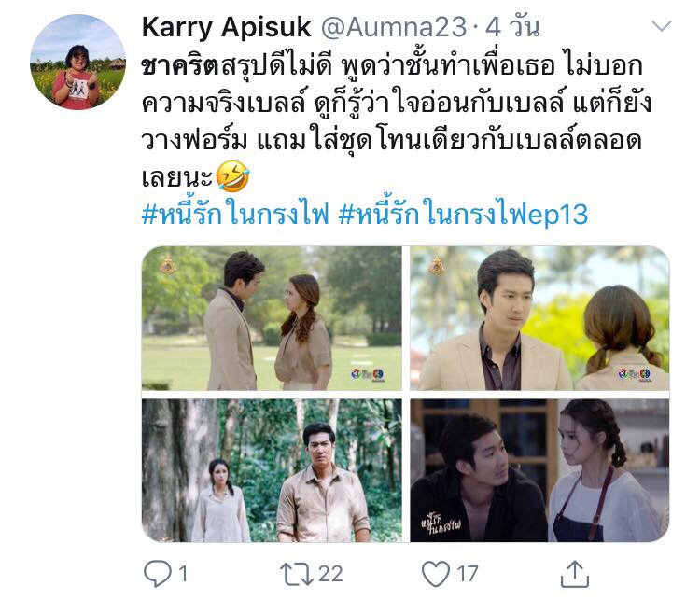This screenshot has width=700, height=600.
Task: Open the #หนี้รักในกรงไฟep13 hashtag
Action: coord(463,214)
